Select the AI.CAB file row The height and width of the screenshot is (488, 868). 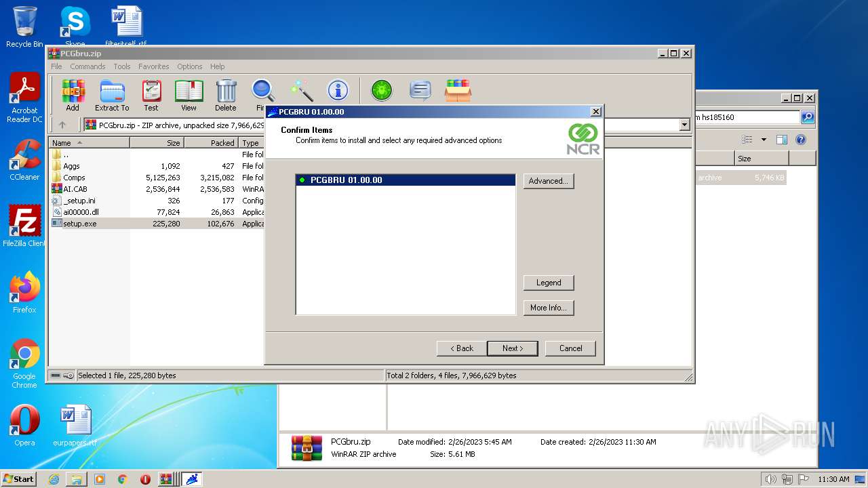click(157, 189)
